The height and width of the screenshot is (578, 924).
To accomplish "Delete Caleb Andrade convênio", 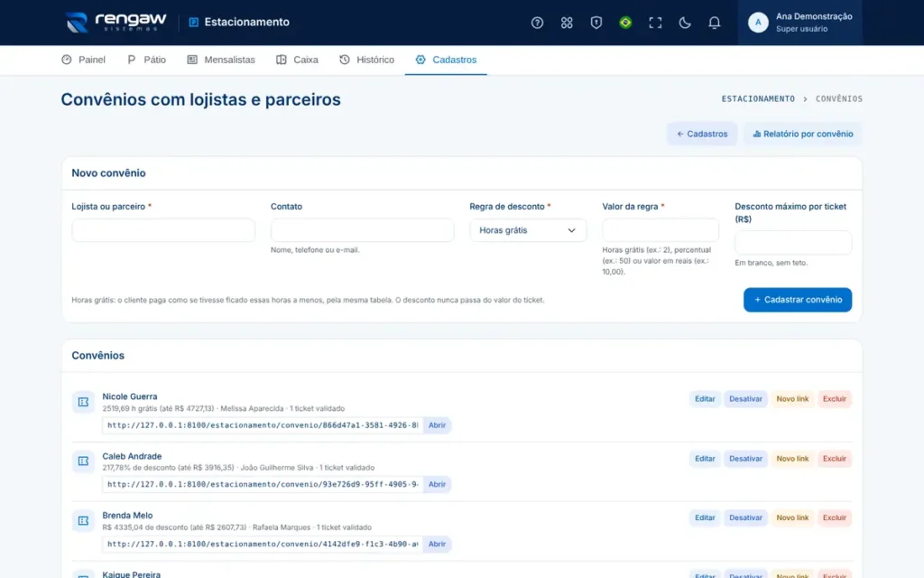I will point(835,458).
